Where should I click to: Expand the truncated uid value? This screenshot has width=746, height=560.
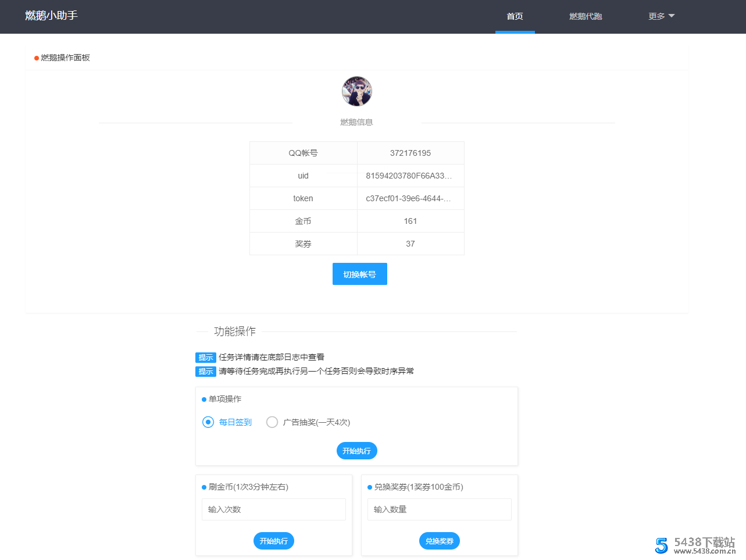411,176
